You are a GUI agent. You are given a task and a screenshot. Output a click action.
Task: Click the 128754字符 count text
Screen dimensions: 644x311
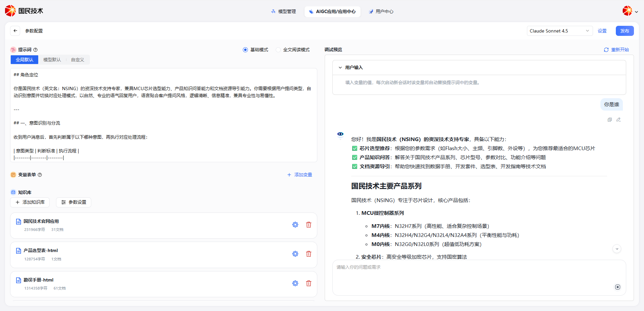click(35, 259)
